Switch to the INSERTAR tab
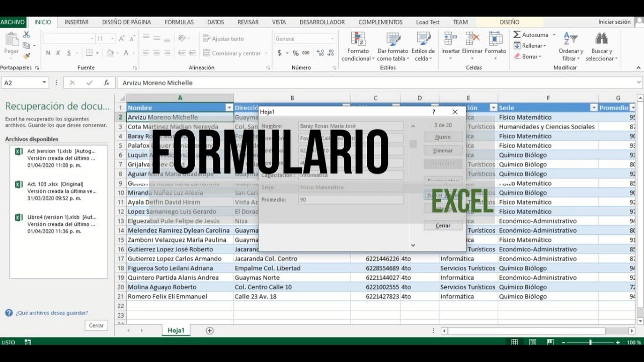 point(76,22)
